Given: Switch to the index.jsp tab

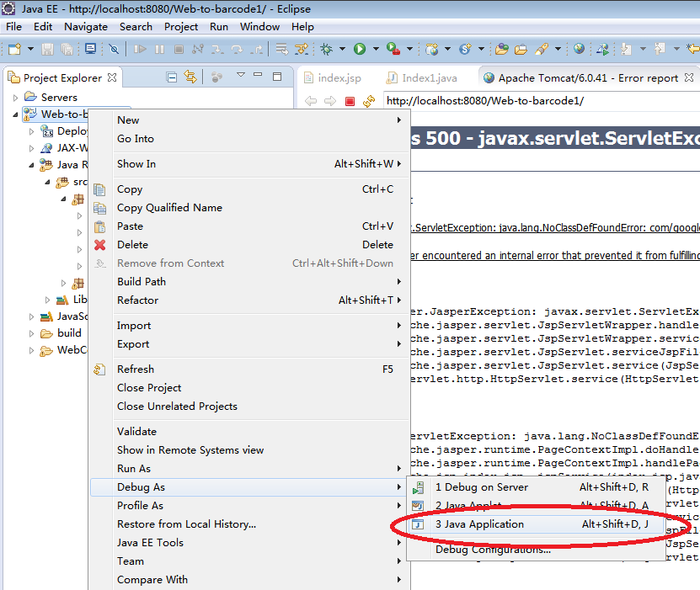Looking at the screenshot, I should 332,78.
